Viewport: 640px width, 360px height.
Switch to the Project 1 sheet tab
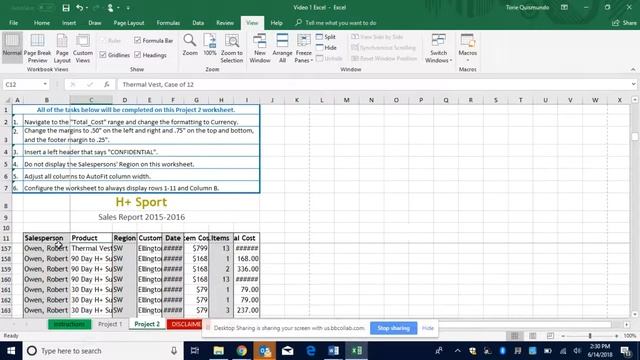tap(110, 324)
